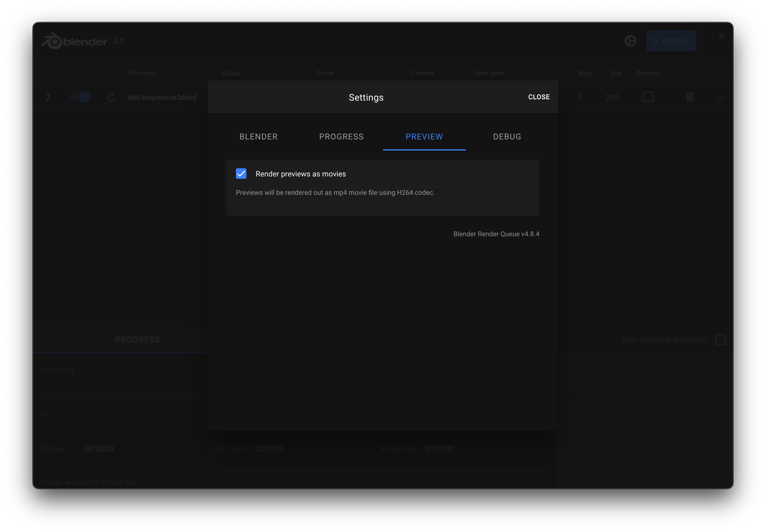Image resolution: width=766 pixels, height=532 pixels.
Task: Click the Status column header
Action: coord(231,73)
